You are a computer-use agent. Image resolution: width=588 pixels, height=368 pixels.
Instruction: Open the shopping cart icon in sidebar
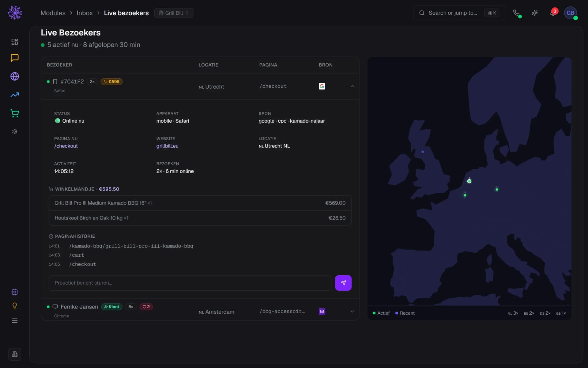tap(15, 113)
